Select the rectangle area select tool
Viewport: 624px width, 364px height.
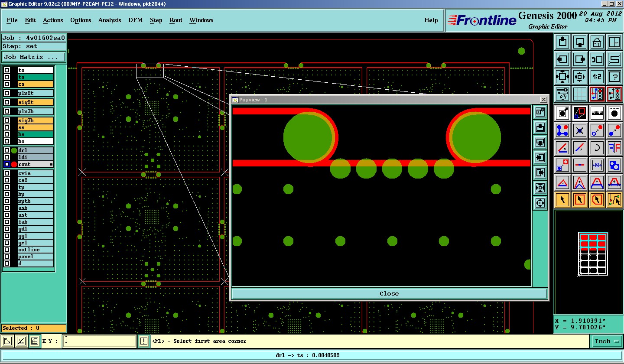point(580,200)
